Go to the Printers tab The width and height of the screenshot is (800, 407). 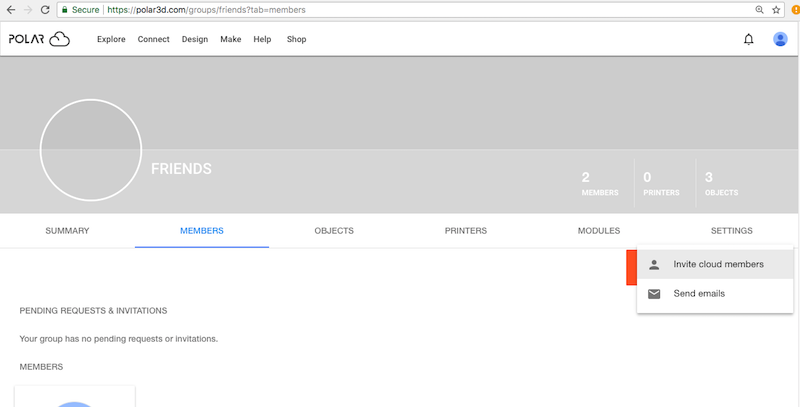[466, 231]
